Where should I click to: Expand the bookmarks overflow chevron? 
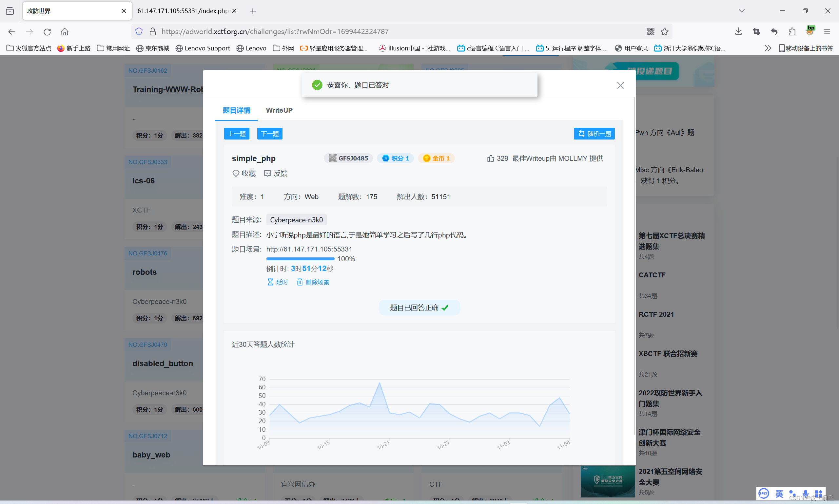coord(768,48)
